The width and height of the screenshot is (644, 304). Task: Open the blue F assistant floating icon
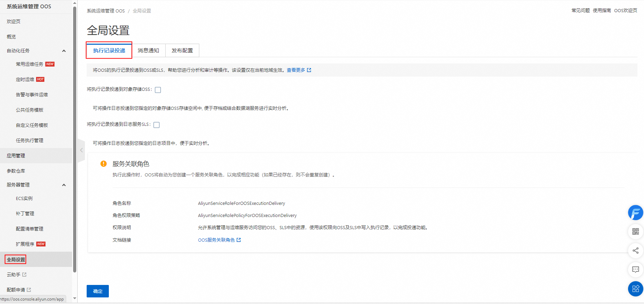click(635, 212)
